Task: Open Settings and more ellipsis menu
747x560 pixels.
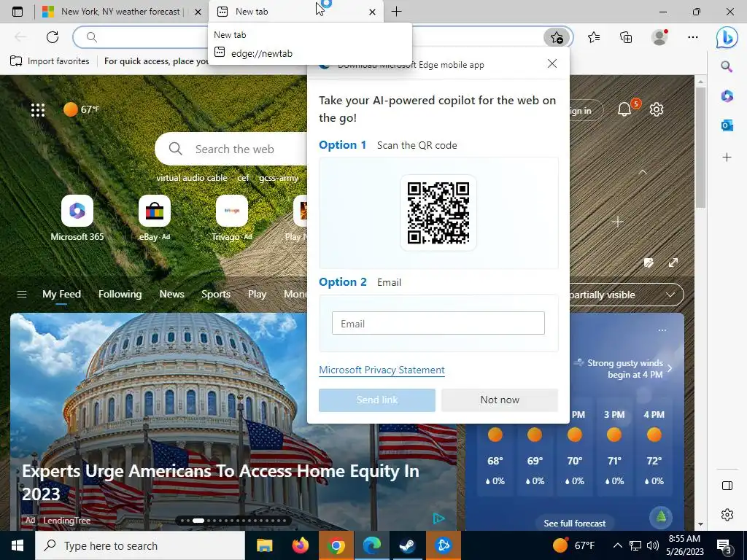Action: pyautogui.click(x=693, y=36)
